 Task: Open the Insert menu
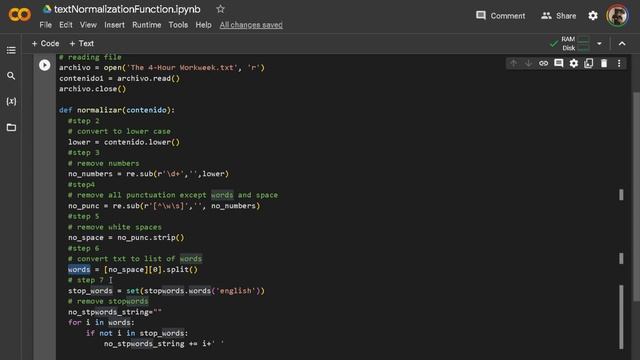tap(114, 25)
